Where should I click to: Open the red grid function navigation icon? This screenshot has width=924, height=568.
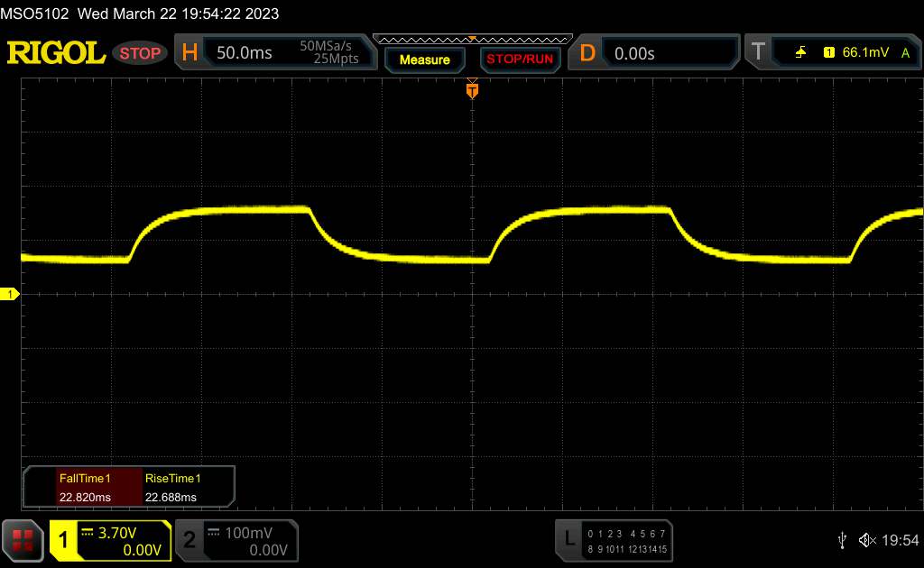click(23, 540)
